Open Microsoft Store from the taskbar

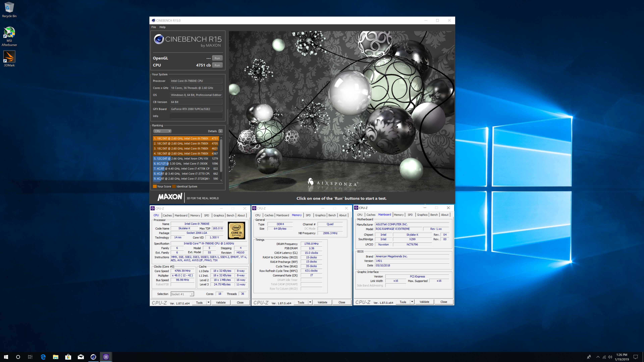point(68,357)
